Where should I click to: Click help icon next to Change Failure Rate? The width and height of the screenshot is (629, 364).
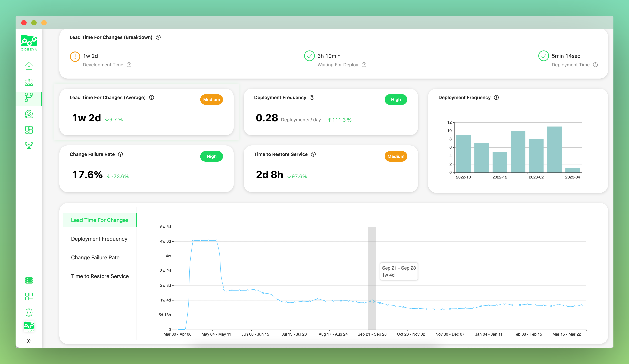121,154
